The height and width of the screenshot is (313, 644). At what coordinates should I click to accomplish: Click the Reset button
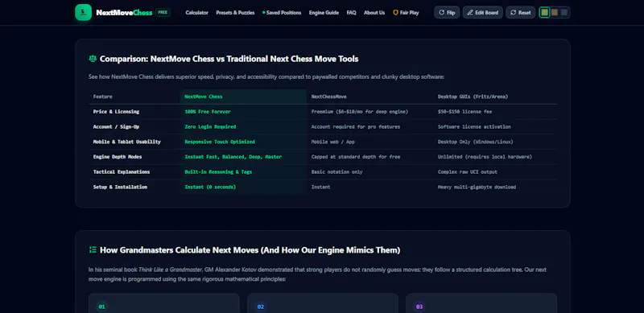click(520, 12)
